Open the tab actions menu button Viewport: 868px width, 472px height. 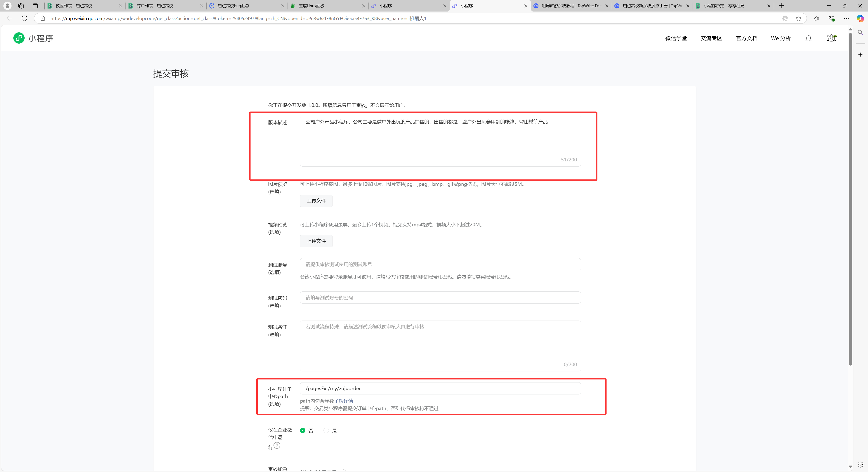35,6
